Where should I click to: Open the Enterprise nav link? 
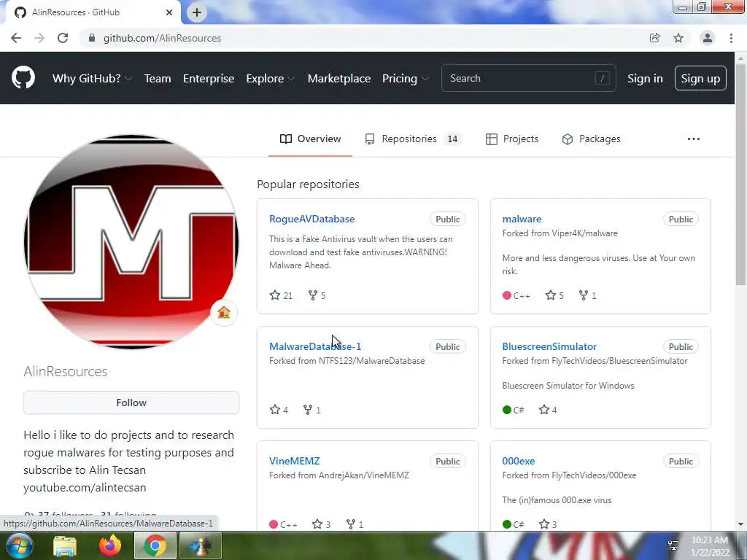pos(209,78)
